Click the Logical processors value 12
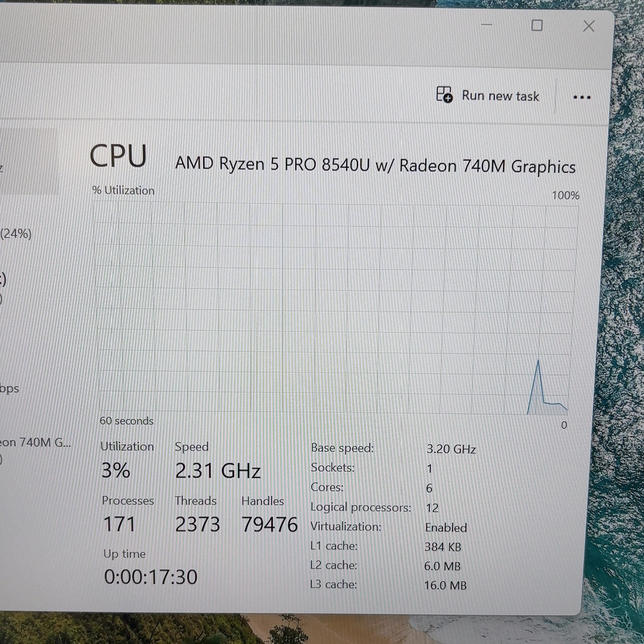 (432, 508)
